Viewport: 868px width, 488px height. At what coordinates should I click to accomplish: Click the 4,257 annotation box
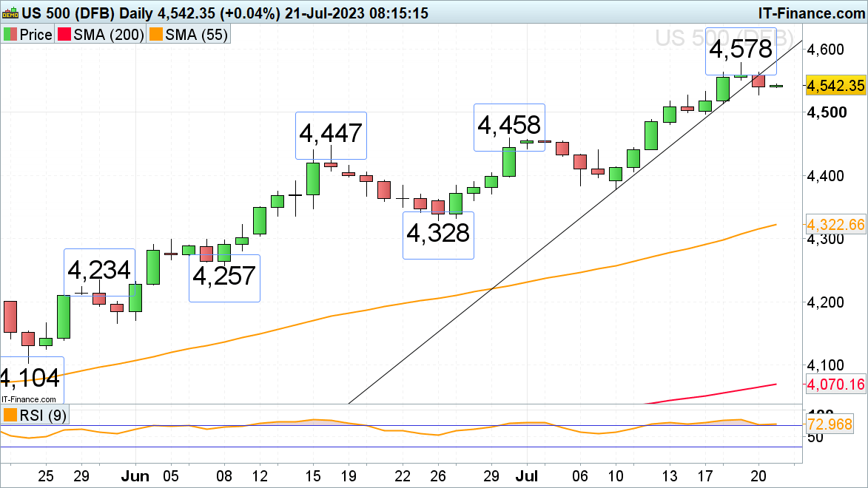point(224,277)
